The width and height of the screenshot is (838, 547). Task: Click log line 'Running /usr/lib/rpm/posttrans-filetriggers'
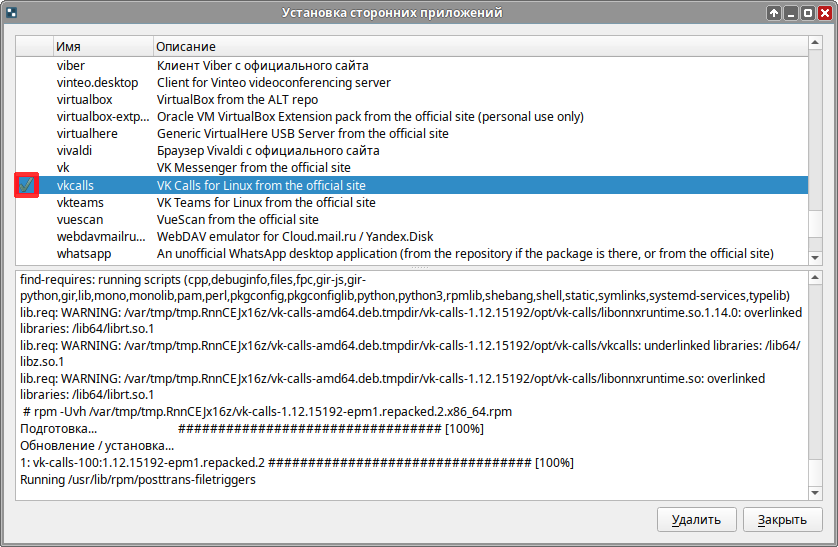click(x=138, y=480)
